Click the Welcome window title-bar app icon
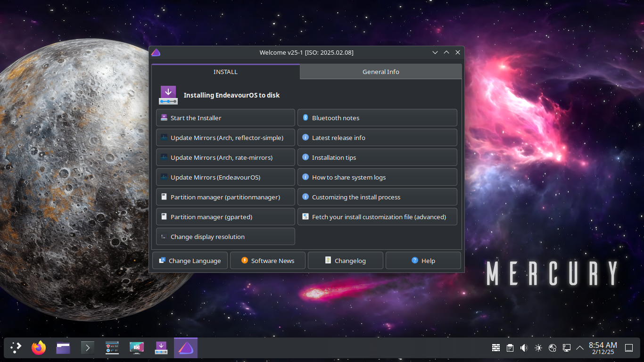The height and width of the screenshot is (362, 644). tap(156, 52)
